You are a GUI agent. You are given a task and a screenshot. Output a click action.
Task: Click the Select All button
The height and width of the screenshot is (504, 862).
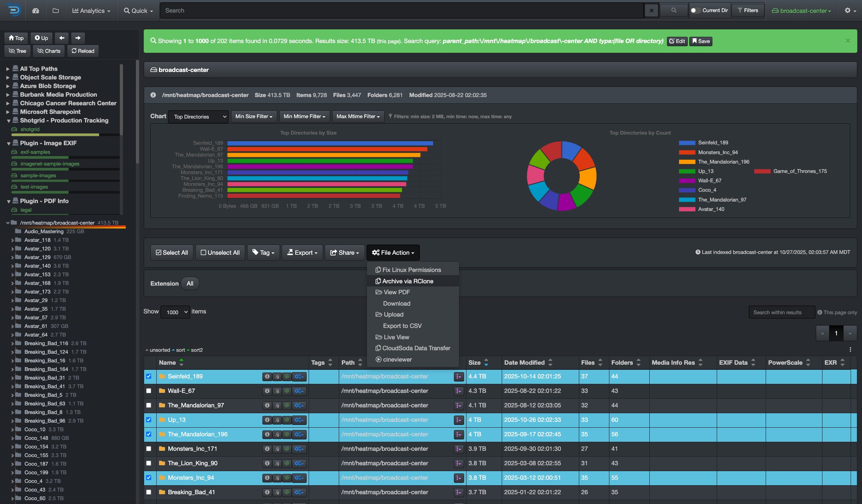click(x=172, y=252)
